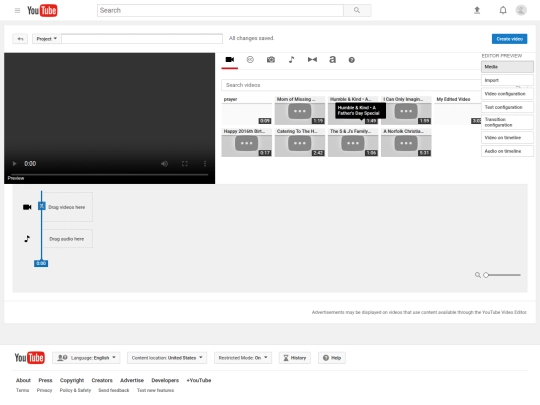Open the text 'a' tab
Image resolution: width=540 pixels, height=405 pixels.
click(x=332, y=60)
